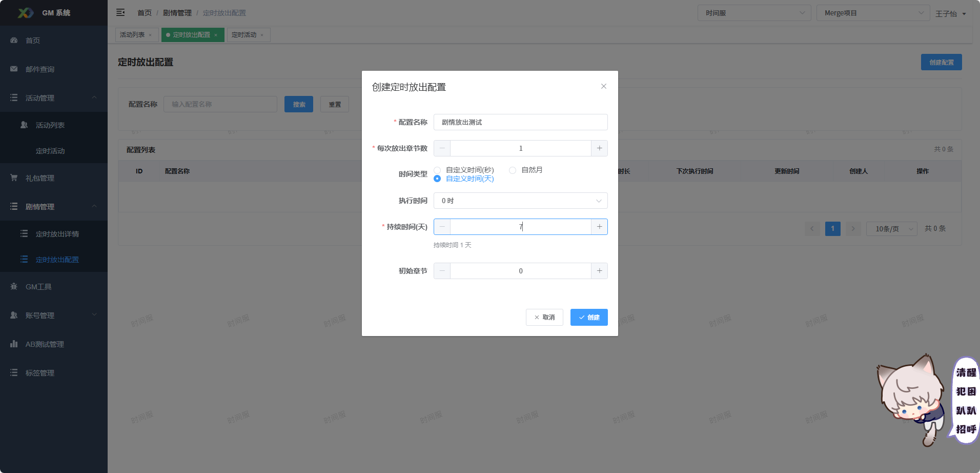The height and width of the screenshot is (473, 980).
Task: Click the GM工具 bug icon
Action: (x=14, y=286)
